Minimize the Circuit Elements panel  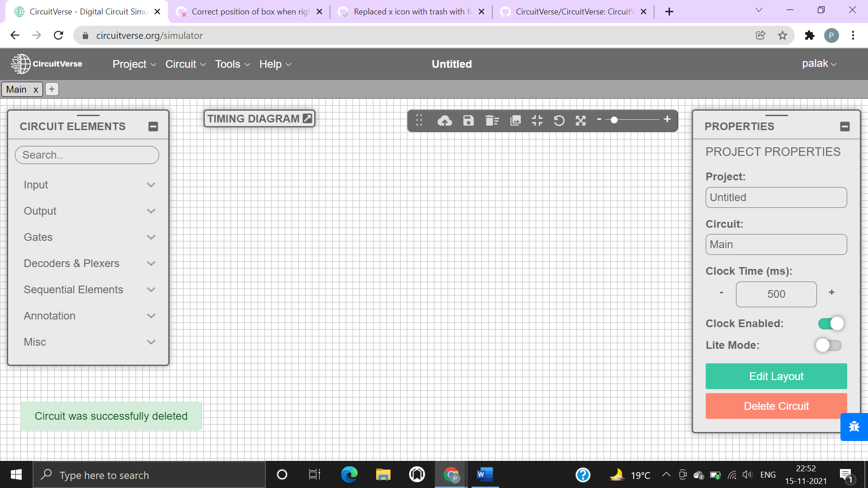click(x=153, y=127)
